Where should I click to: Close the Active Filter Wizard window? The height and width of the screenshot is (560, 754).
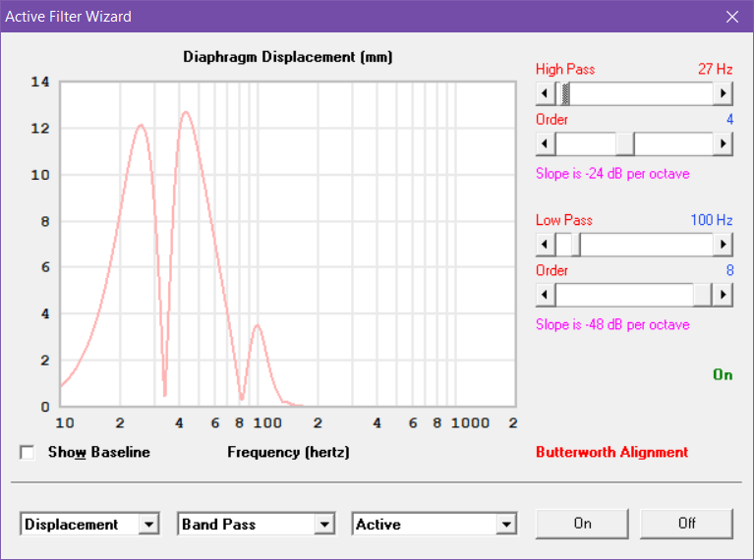(732, 17)
